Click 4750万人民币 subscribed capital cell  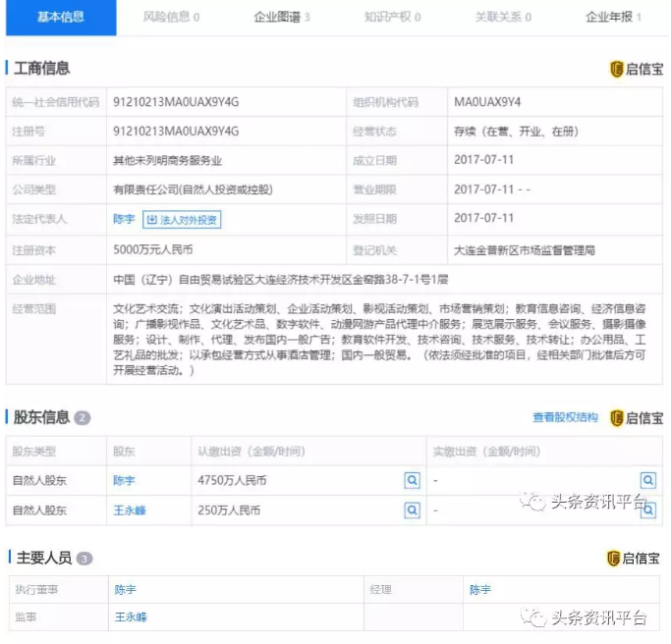[x=308, y=481]
